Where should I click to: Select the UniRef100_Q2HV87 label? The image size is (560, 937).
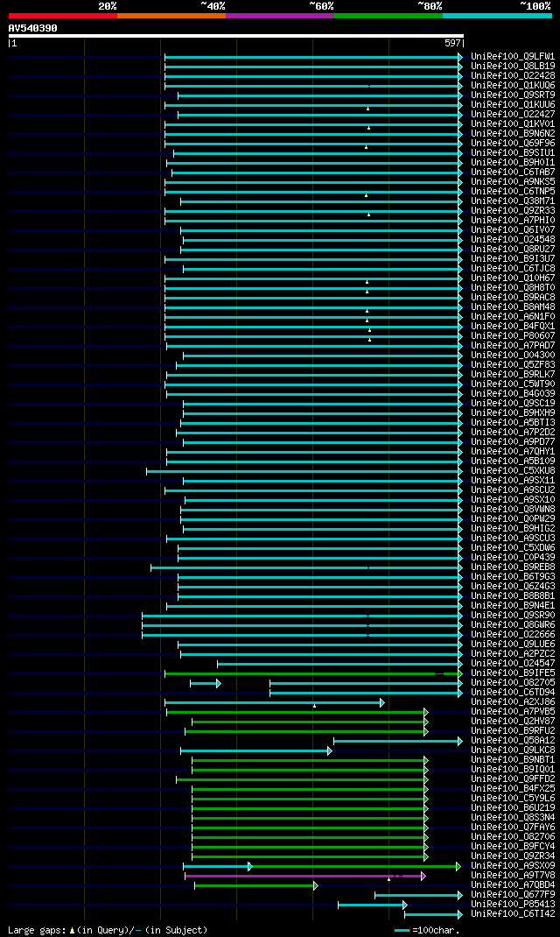click(513, 722)
